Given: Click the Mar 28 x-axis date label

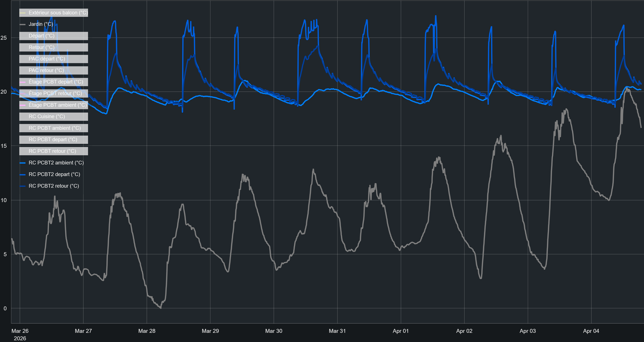Looking at the screenshot, I should pos(147,331).
